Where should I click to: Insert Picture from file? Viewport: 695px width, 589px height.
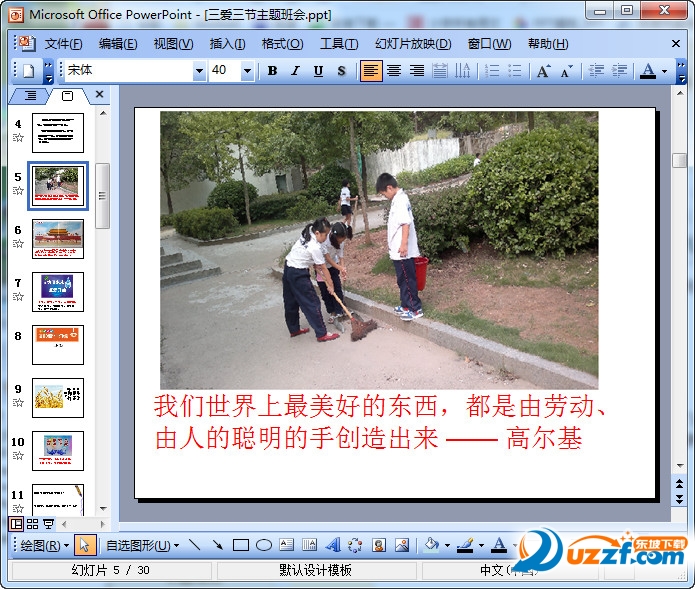pos(402,546)
